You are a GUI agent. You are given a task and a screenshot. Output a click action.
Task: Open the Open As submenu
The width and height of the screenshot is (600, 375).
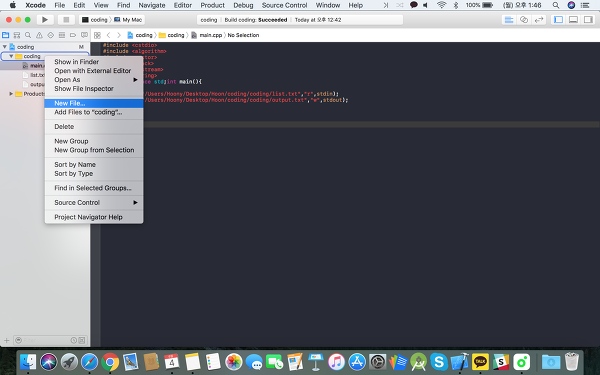[94, 80]
